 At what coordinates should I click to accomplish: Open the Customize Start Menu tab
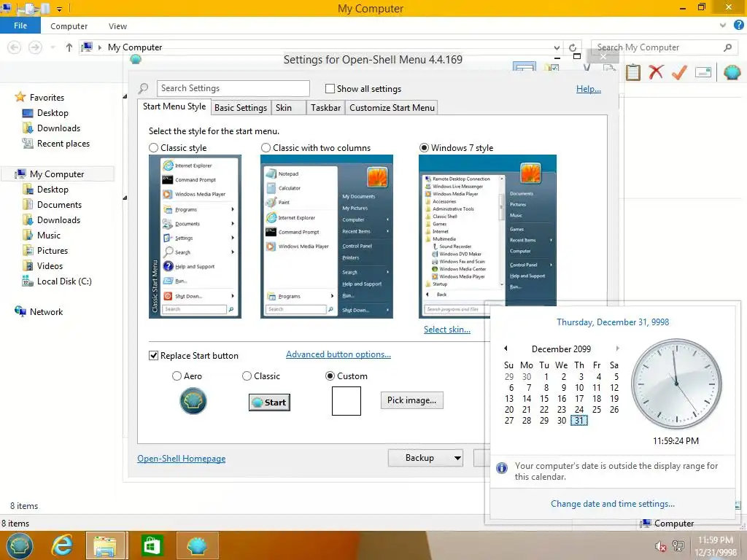point(392,108)
